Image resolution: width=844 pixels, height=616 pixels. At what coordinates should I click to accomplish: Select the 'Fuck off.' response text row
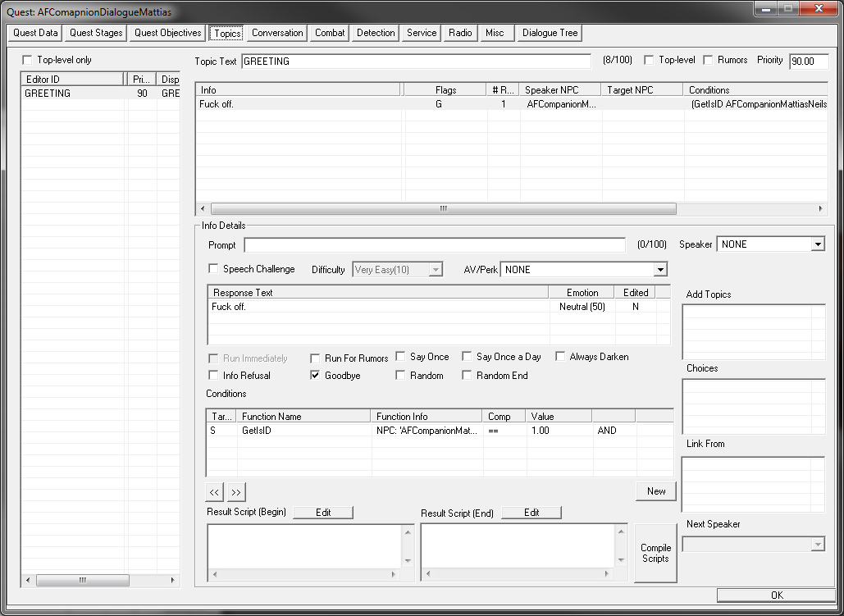pos(439,307)
